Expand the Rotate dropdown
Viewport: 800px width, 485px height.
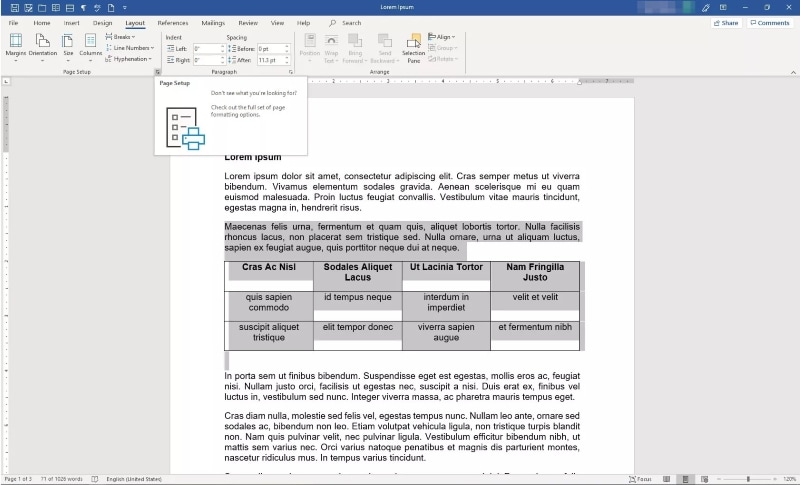pos(443,59)
